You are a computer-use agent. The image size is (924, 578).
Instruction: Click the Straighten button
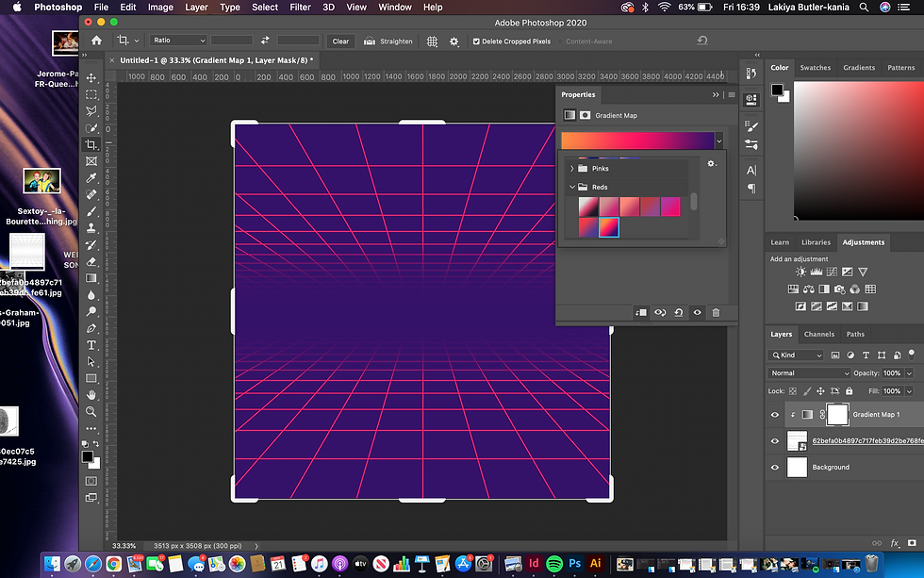coord(388,41)
